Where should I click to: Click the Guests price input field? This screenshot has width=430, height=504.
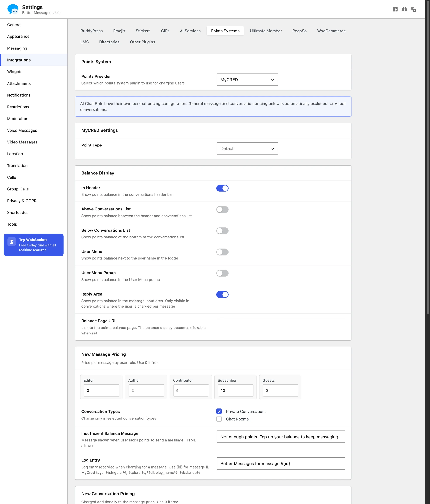pyautogui.click(x=280, y=390)
